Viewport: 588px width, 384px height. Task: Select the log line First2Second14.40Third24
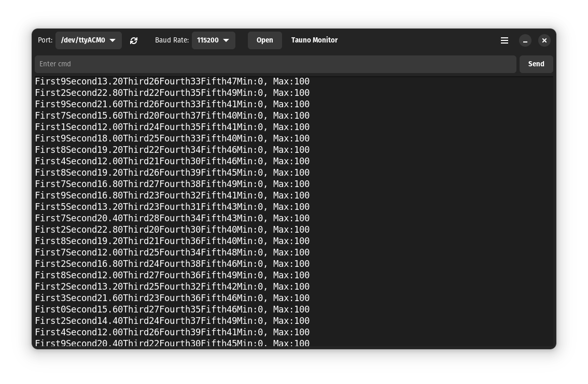click(172, 321)
